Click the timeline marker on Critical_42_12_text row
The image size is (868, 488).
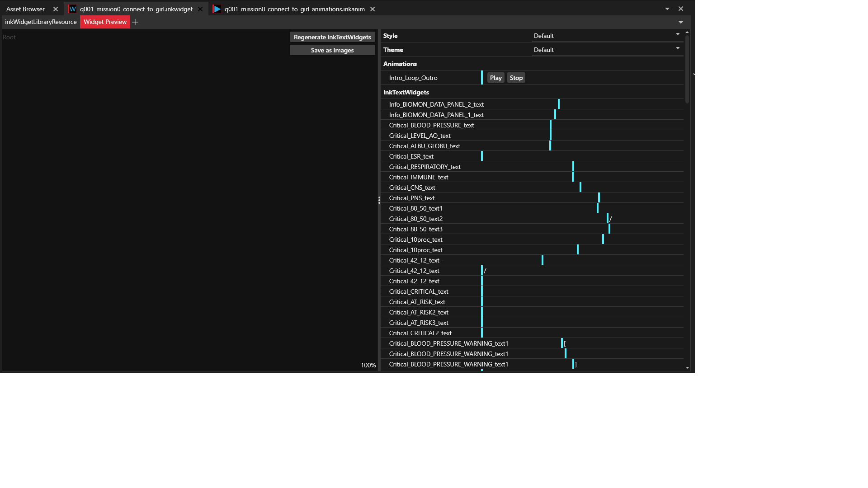(481, 271)
